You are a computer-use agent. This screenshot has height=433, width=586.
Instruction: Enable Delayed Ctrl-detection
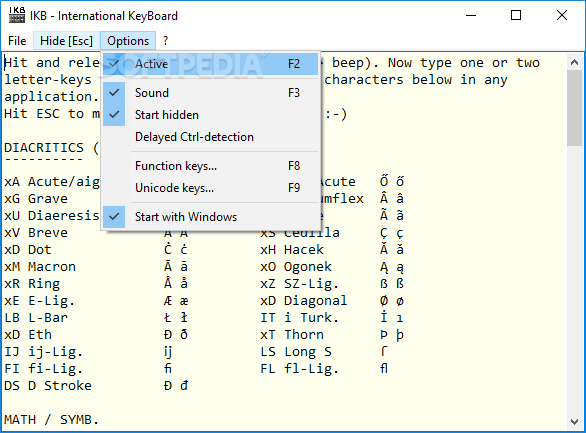pos(210,137)
